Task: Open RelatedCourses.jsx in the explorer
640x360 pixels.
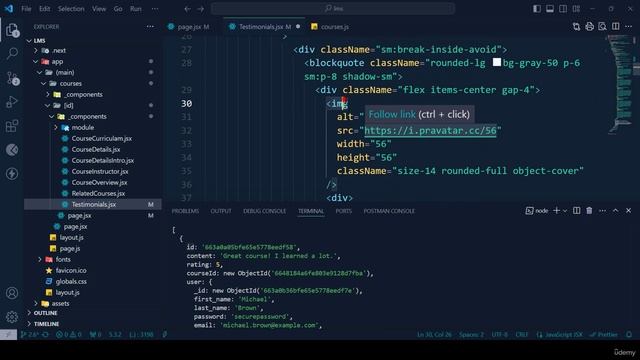Action: [98, 193]
